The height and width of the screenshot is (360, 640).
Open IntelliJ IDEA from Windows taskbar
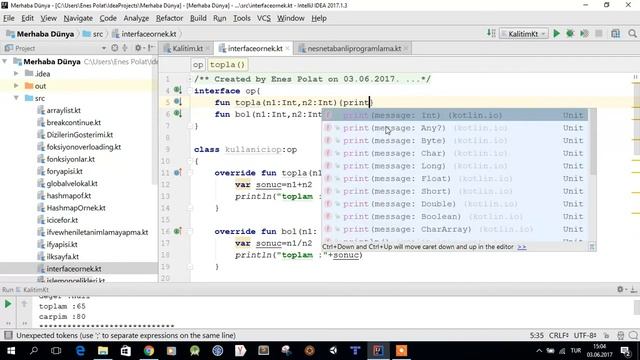click(x=378, y=351)
